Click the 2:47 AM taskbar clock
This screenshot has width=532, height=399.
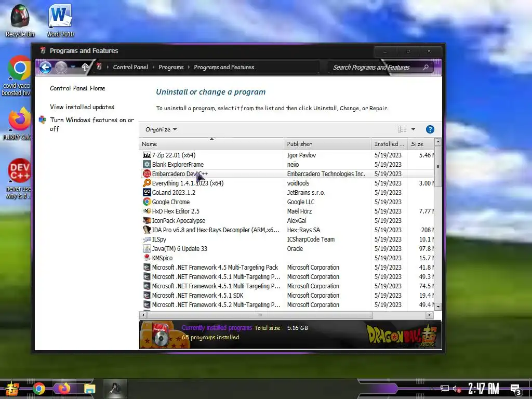[x=484, y=389]
